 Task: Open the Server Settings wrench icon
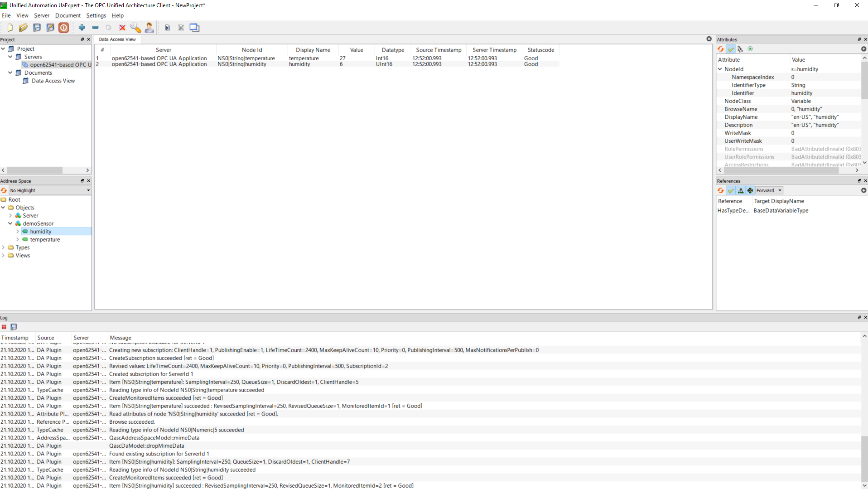[x=135, y=28]
